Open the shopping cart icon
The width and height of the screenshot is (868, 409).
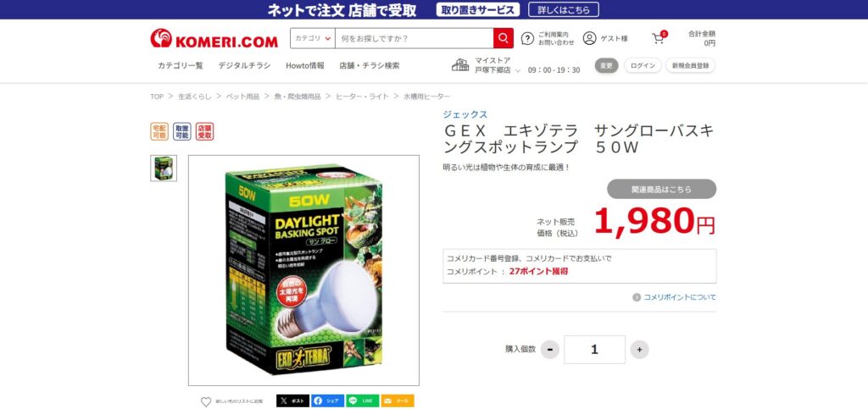pyautogui.click(x=658, y=38)
